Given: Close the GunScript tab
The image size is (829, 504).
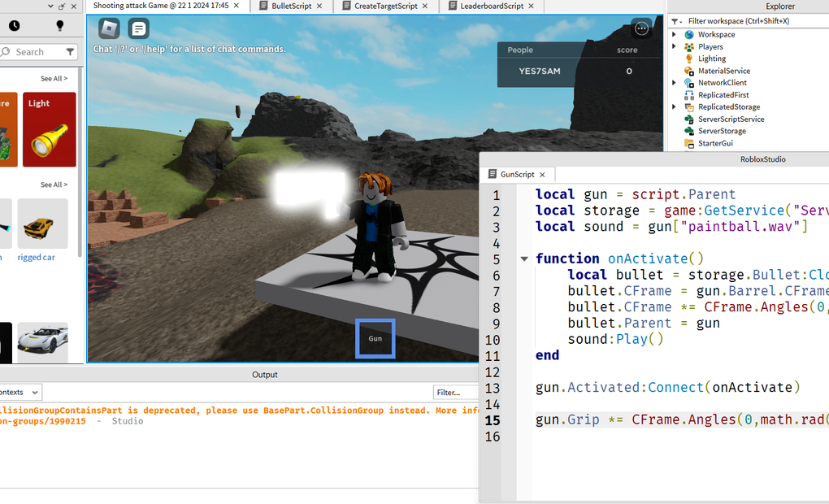Looking at the screenshot, I should 542,175.
